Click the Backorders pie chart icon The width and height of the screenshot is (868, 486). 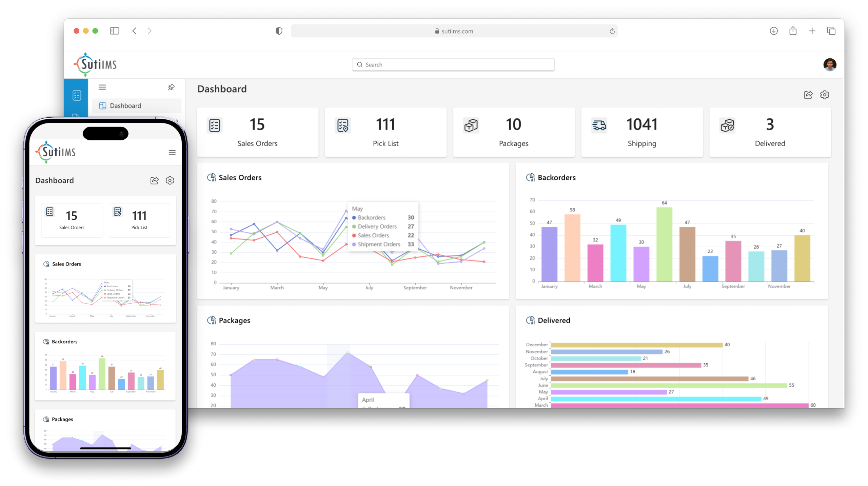(531, 177)
